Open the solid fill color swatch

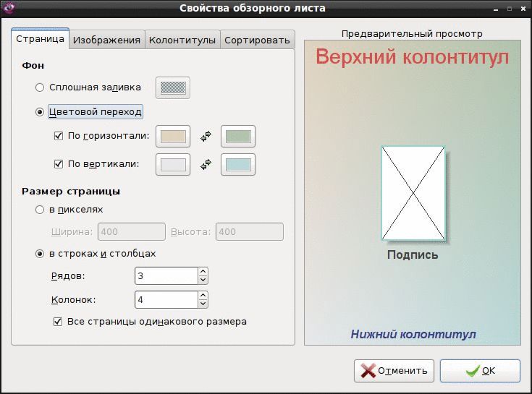173,88
